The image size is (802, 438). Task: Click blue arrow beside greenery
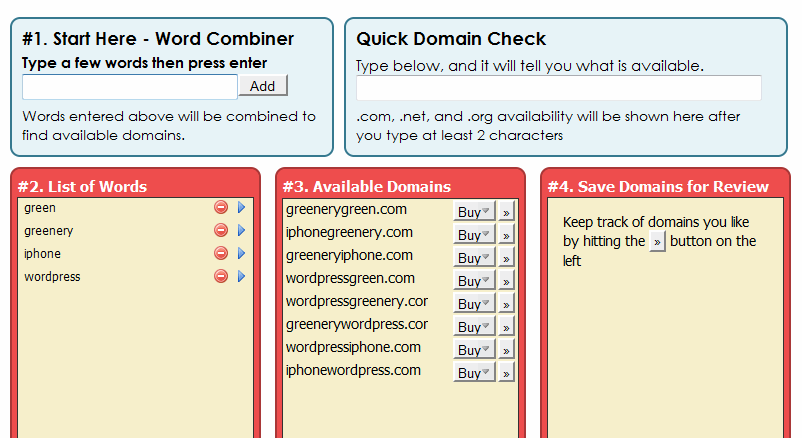coord(241,230)
